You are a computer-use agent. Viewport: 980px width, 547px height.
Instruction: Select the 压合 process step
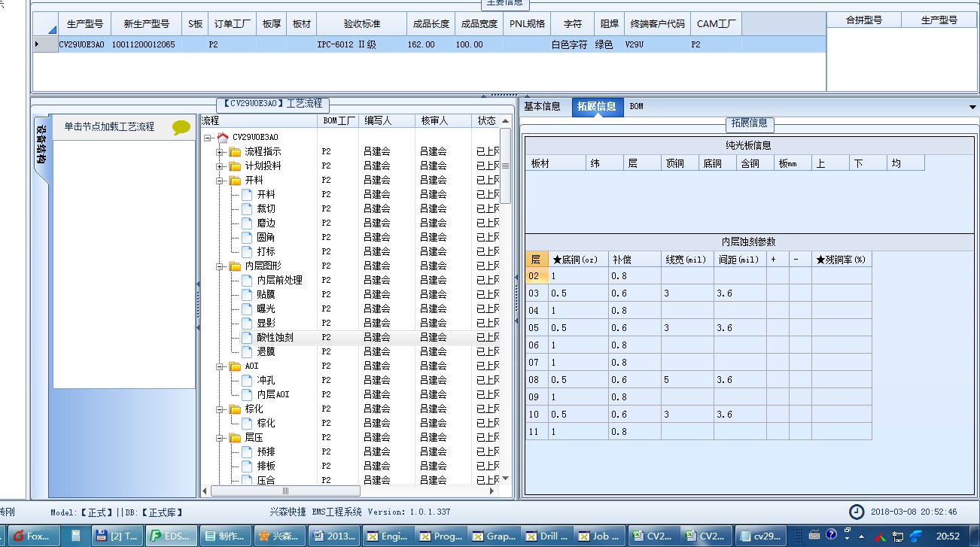[x=266, y=481]
